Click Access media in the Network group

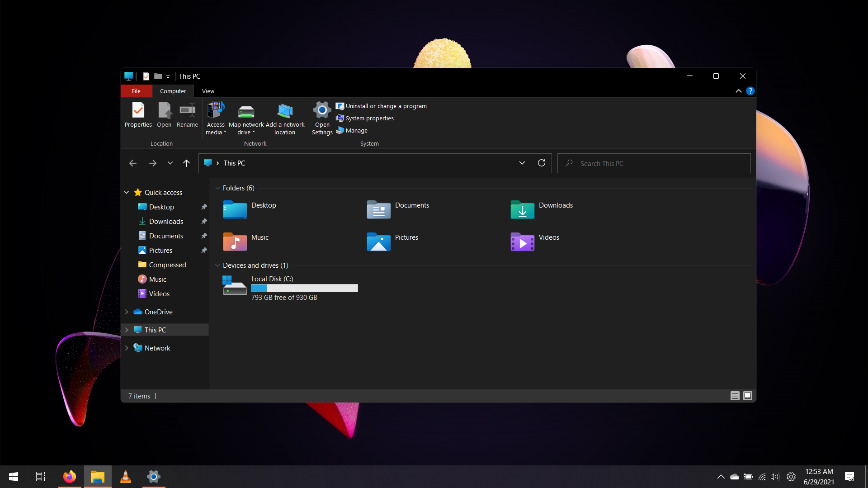[x=216, y=118]
